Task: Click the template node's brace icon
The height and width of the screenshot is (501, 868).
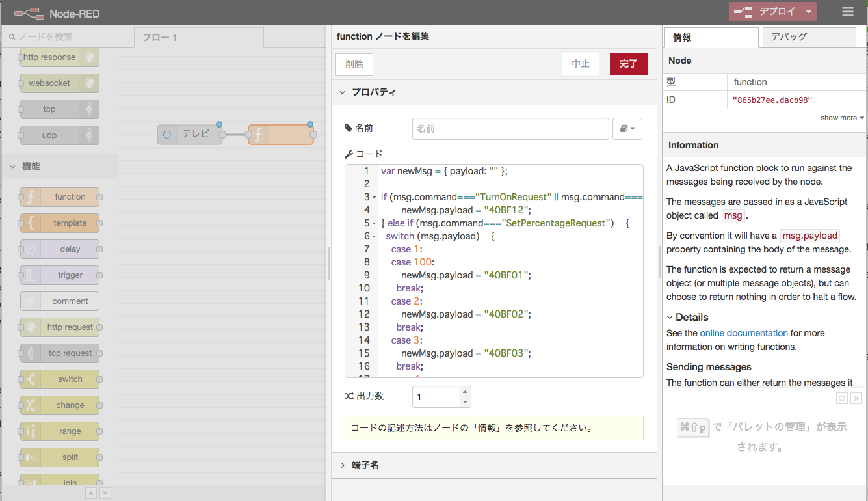Action: pos(31,223)
